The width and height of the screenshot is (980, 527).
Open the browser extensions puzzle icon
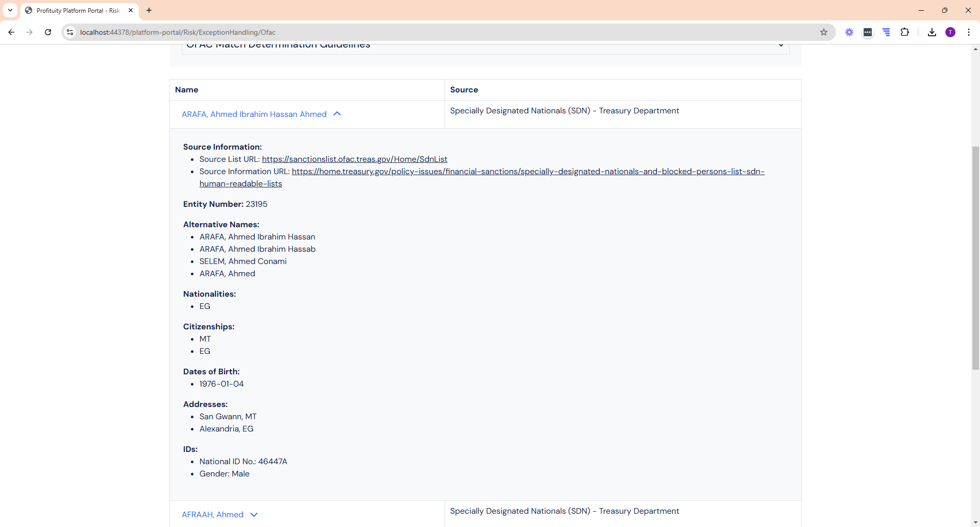pos(904,32)
